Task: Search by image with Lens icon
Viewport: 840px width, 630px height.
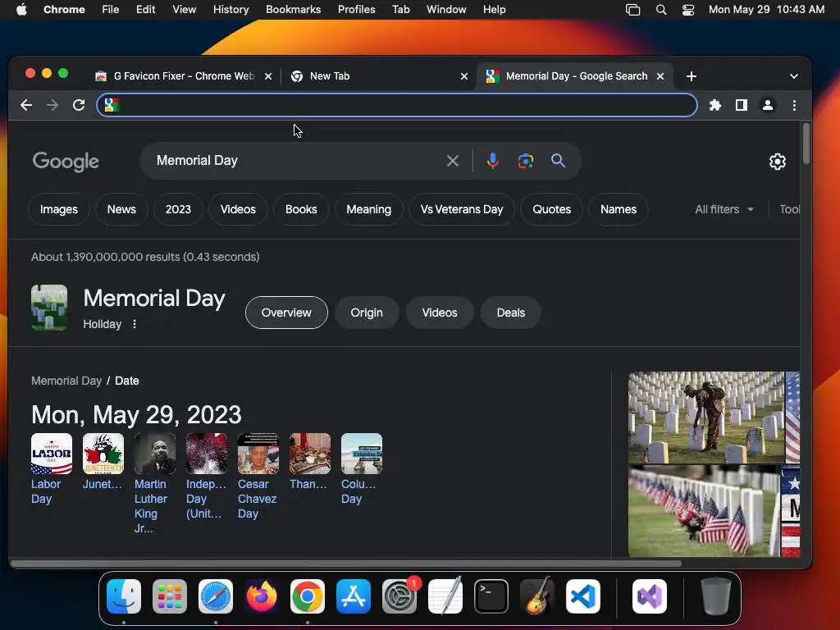Action: pos(526,161)
